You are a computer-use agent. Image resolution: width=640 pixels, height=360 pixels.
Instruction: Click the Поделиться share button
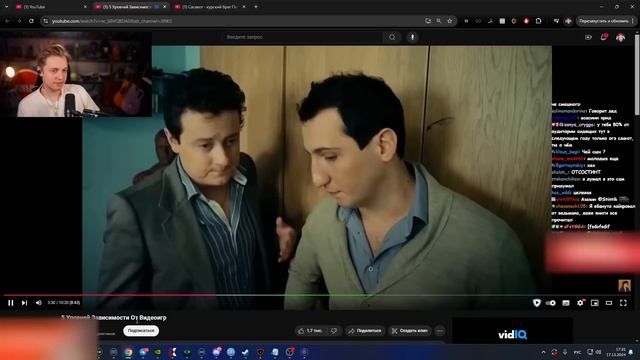[364, 331]
